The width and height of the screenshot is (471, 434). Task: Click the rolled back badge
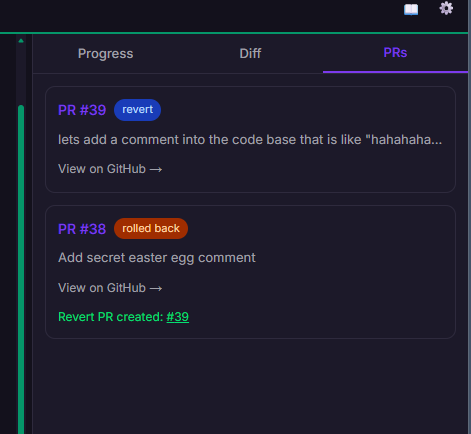(151, 228)
